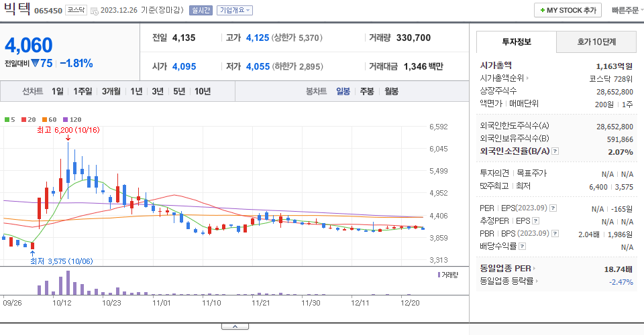The height and width of the screenshot is (335, 644).
Task: Click the 거래량 volume legend
Action: [448, 275]
